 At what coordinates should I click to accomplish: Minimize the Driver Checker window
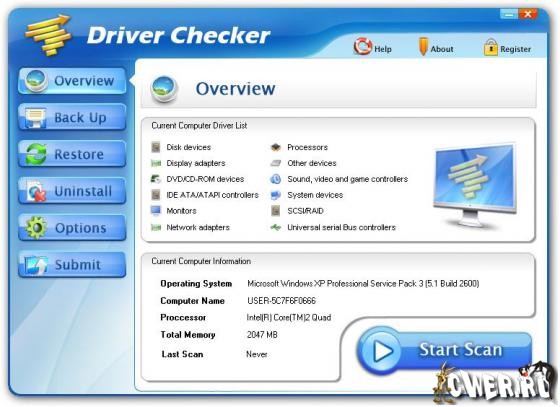coord(509,14)
